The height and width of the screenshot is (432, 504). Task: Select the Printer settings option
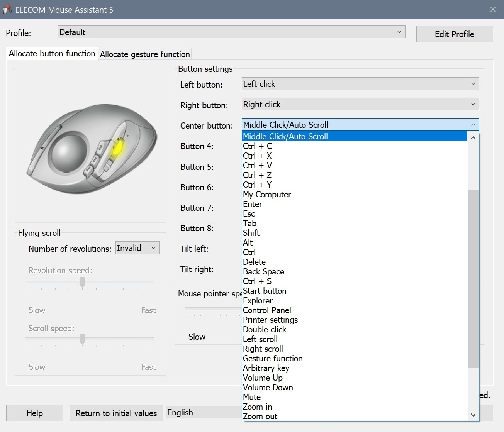point(355,320)
